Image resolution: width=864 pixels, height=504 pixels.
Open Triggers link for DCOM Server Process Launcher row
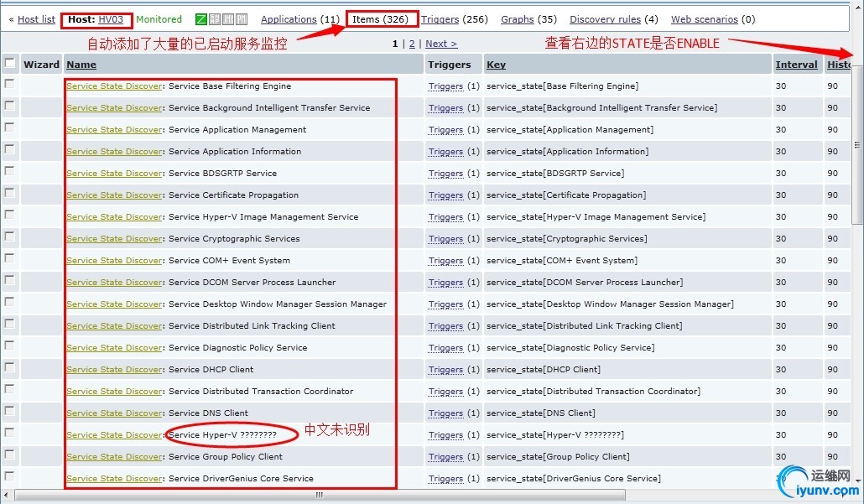tap(445, 283)
